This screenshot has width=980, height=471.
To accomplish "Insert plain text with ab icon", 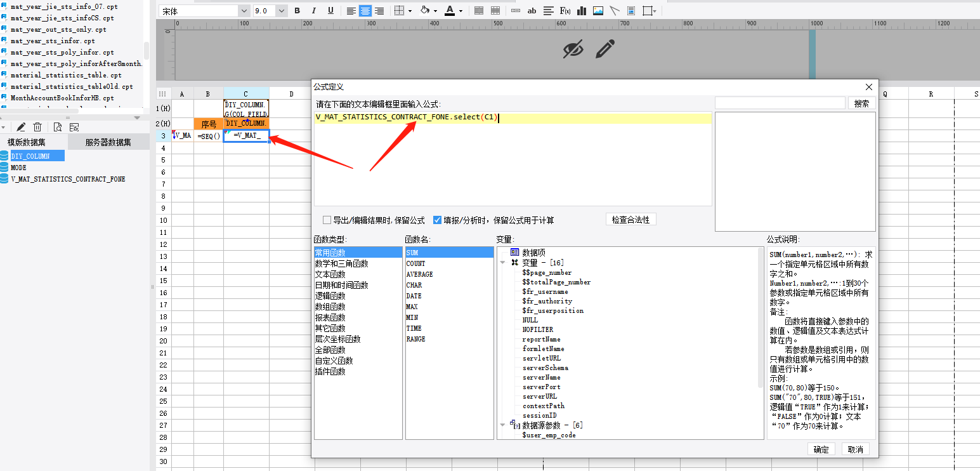I will tap(532, 11).
